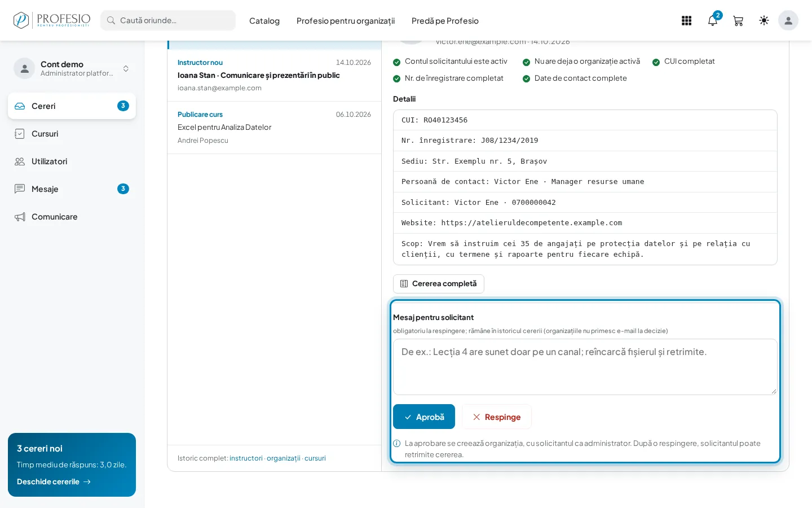Open Cursuri in the sidebar

coord(72,134)
